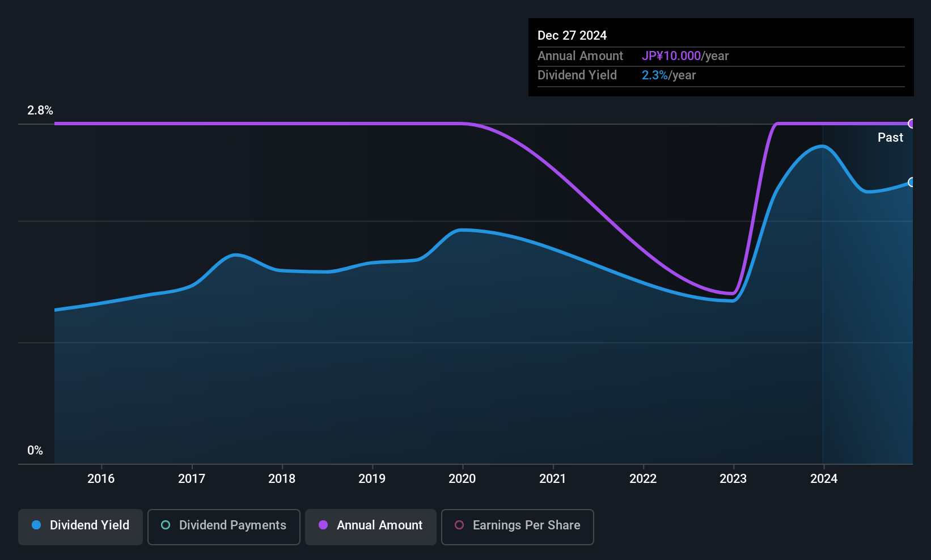Click the 2.3%/year tooltip value
Screen dimensions: 931x560
coord(668,75)
